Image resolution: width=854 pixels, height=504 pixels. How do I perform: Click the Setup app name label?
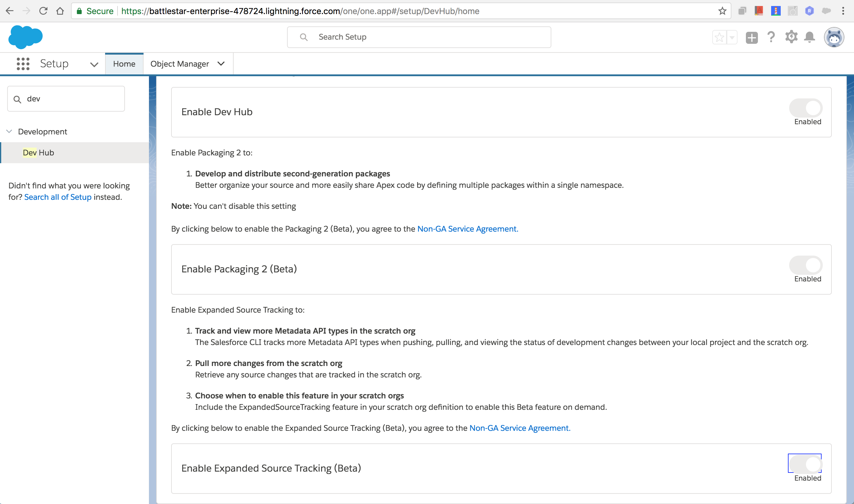54,64
